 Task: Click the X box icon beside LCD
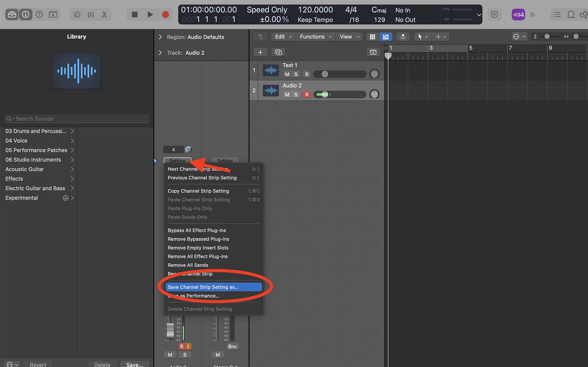[495, 14]
